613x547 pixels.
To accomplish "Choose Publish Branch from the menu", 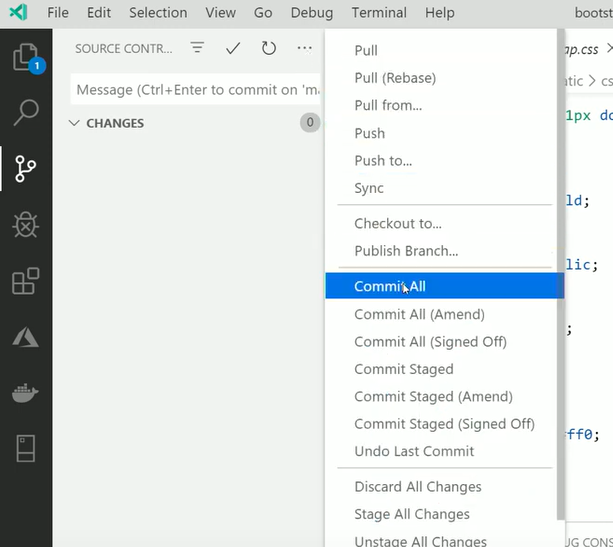I will pyautogui.click(x=406, y=251).
